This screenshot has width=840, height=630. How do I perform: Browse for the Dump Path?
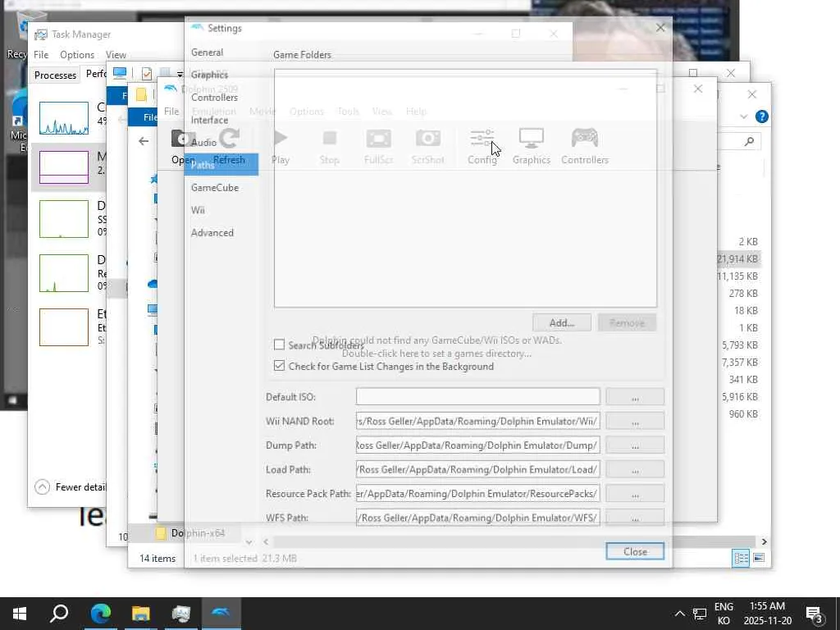(636, 445)
